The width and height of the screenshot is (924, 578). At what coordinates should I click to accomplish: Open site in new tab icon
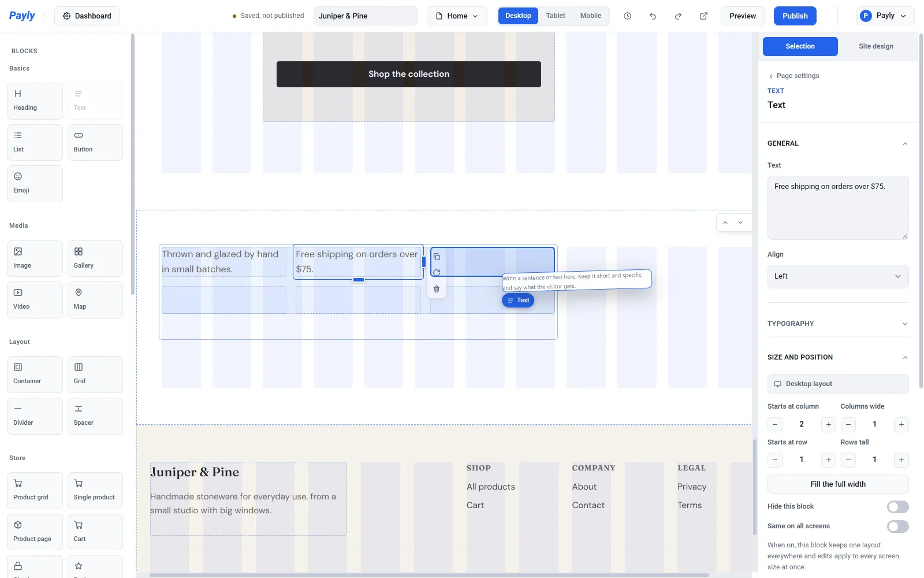[703, 16]
